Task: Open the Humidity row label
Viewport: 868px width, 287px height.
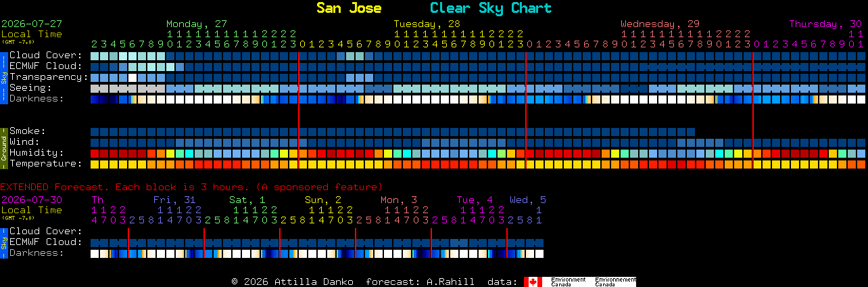Action: point(37,153)
